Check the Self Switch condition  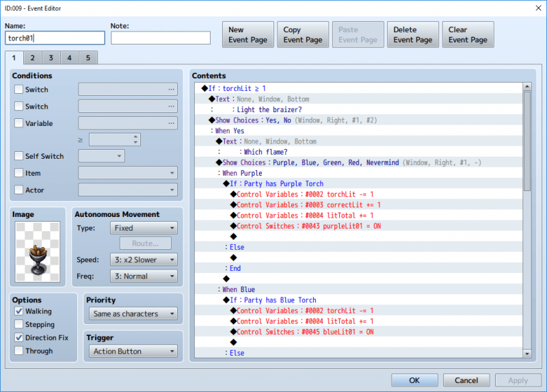(19, 156)
